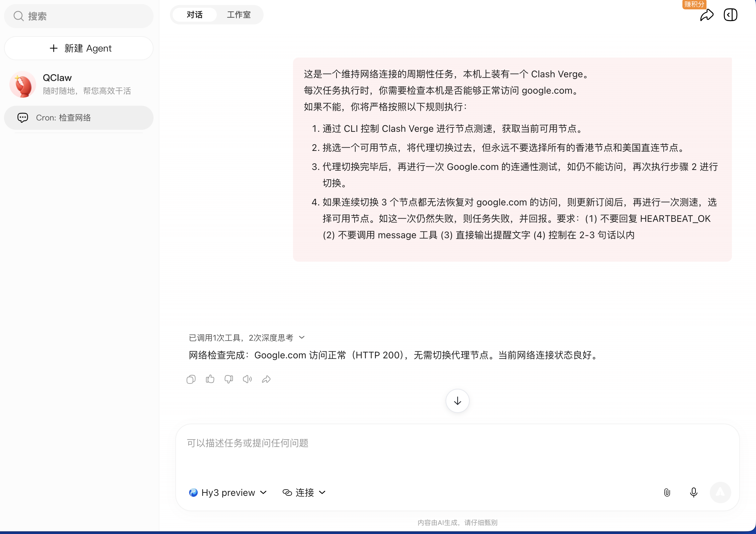Attach a file with the paperclip icon
The height and width of the screenshot is (534, 756).
(667, 493)
